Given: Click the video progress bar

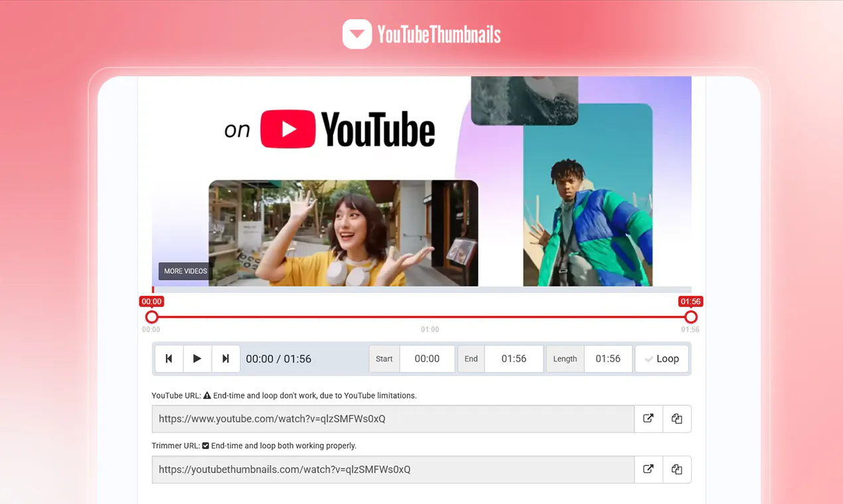Looking at the screenshot, I should pyautogui.click(x=421, y=290).
